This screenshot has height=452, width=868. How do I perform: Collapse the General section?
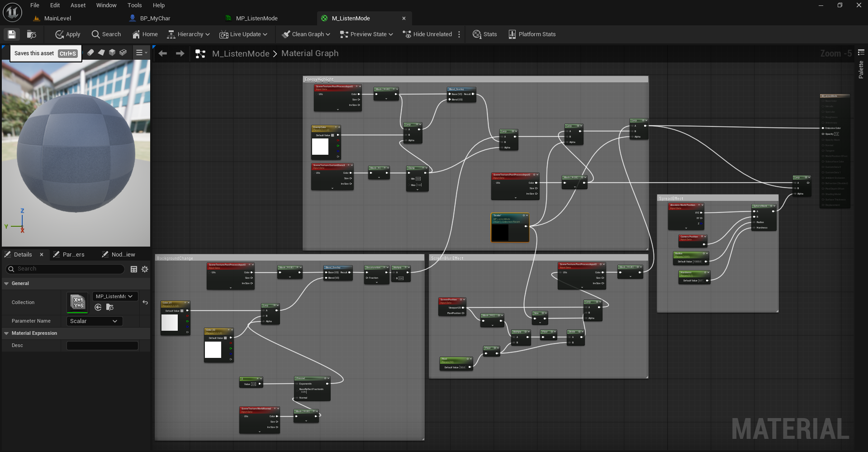pos(6,284)
